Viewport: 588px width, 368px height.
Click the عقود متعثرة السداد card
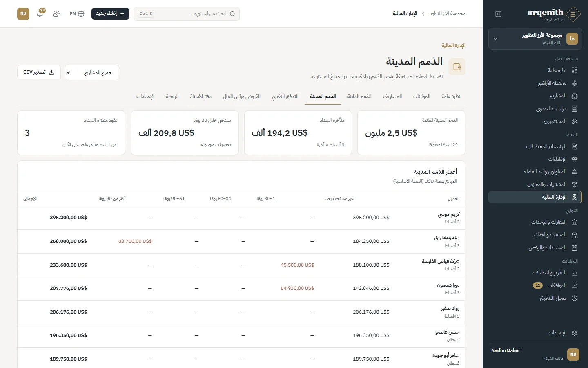71,133
